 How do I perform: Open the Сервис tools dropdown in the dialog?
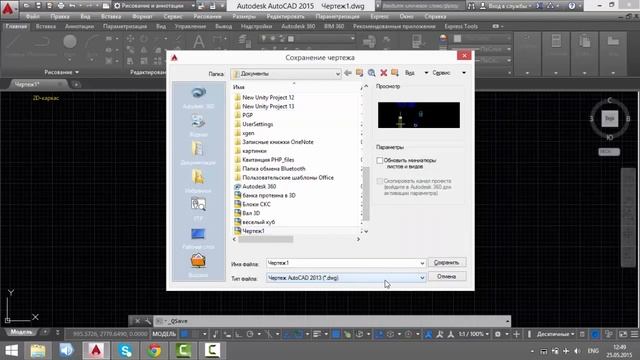[449, 73]
